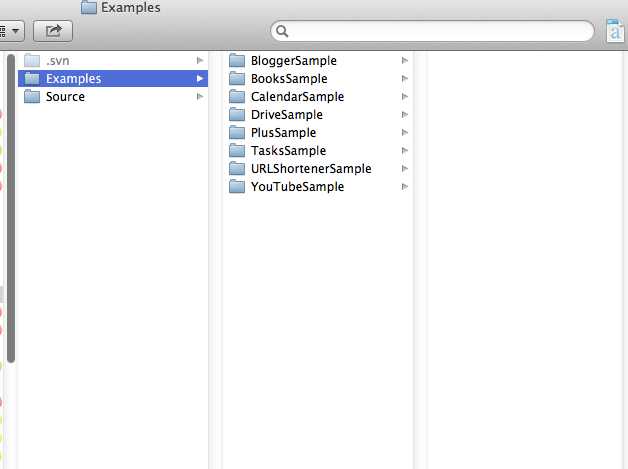The image size is (628, 469).
Task: Click the Examples row disclosure arrow
Action: [200, 79]
